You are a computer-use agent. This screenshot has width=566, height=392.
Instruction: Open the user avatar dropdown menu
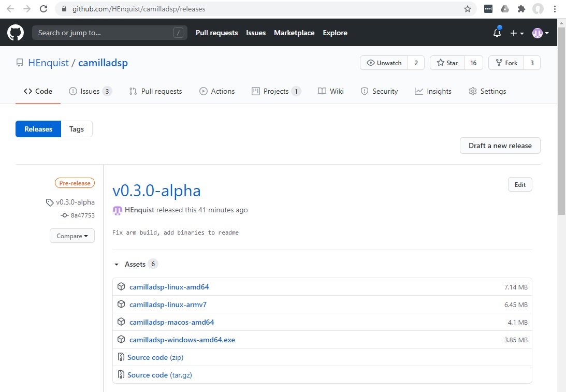pyautogui.click(x=541, y=33)
